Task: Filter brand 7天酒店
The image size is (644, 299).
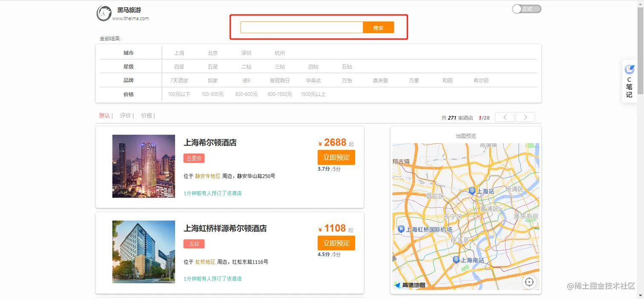Action: 179,80
